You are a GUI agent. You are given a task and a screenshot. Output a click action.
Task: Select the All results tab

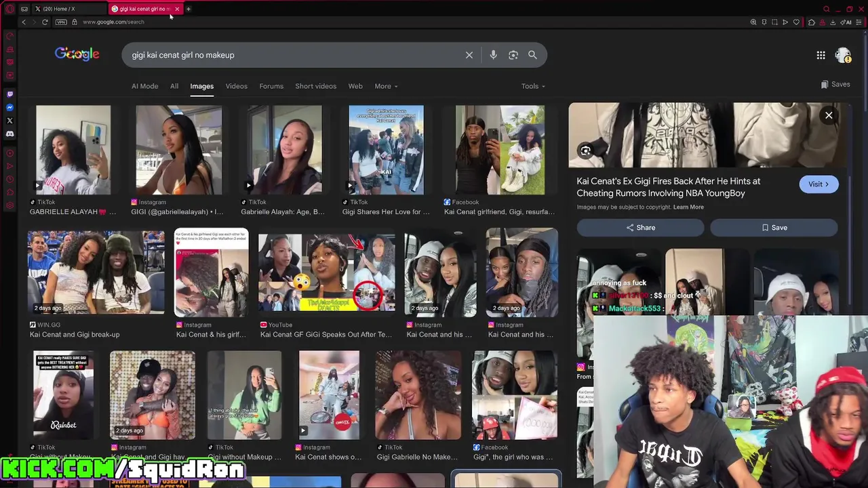click(174, 86)
